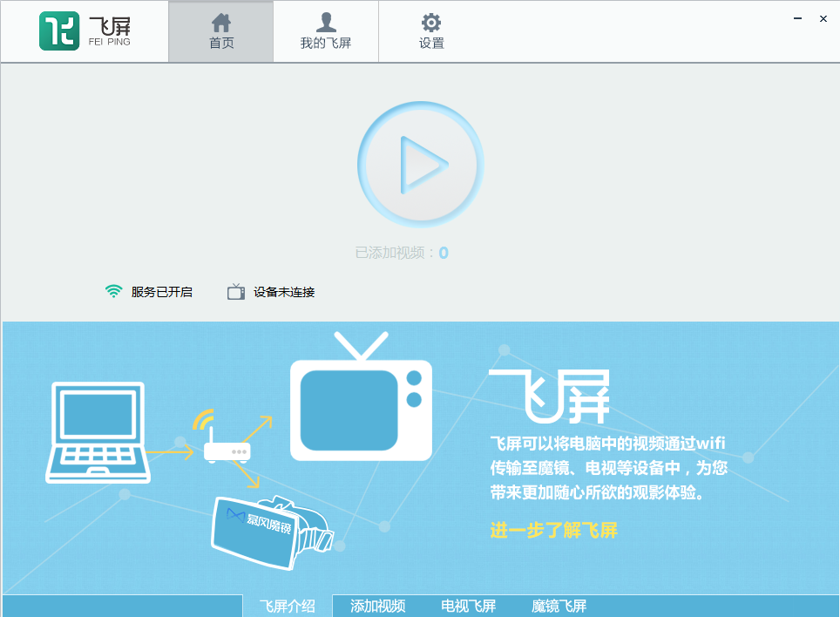Open the 首页 home tab
The height and width of the screenshot is (617, 840).
[x=221, y=31]
